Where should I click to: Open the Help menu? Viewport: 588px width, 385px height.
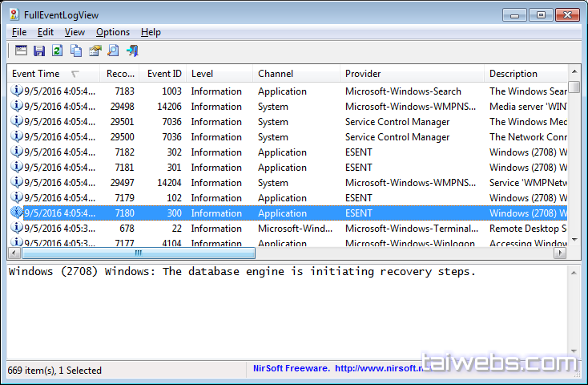[x=151, y=32]
